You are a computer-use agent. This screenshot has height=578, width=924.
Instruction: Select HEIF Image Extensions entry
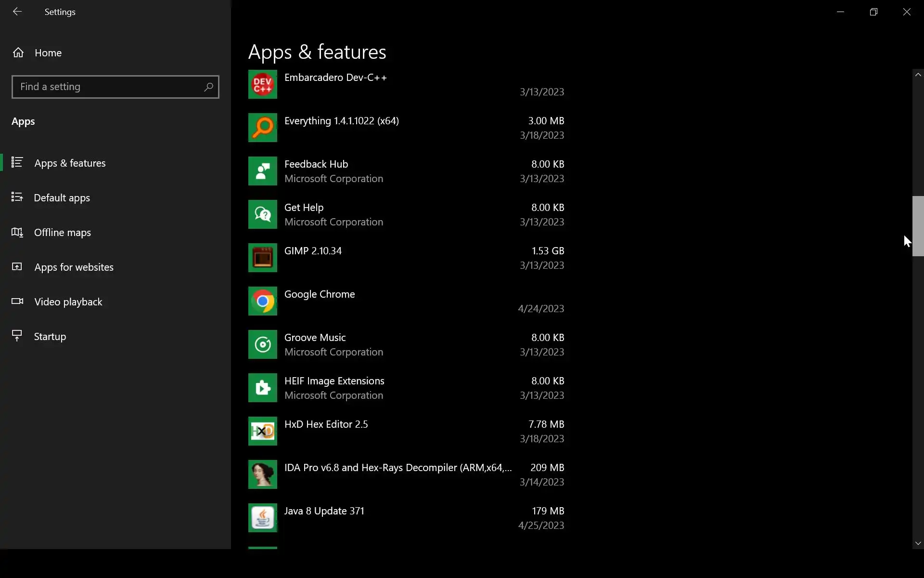coord(334,388)
